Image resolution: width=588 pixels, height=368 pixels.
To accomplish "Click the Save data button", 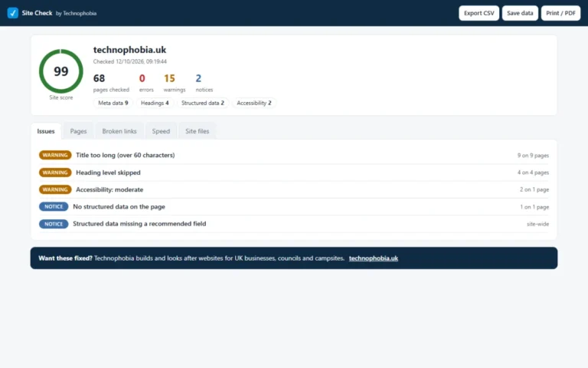I will point(520,13).
